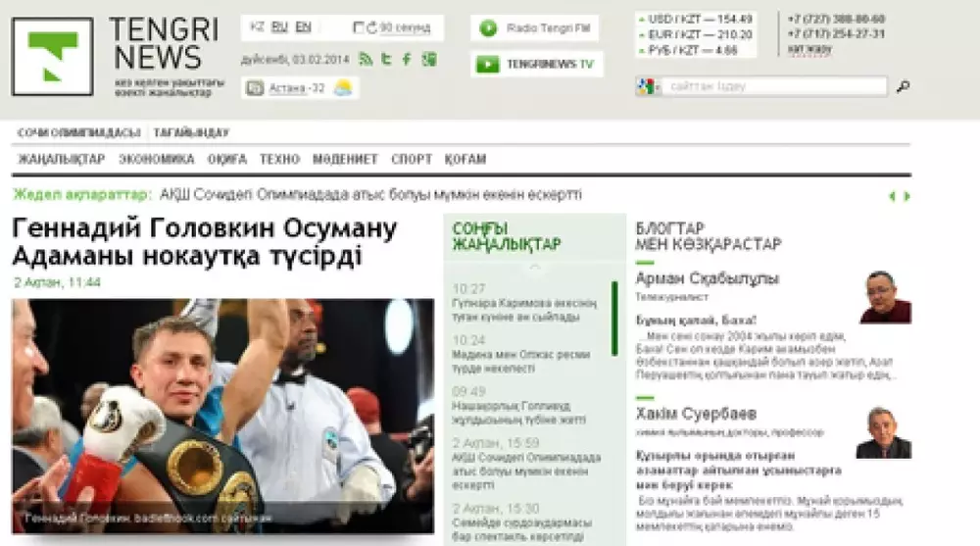Switch site language to EN
The width and height of the screenshot is (980, 546).
(303, 27)
